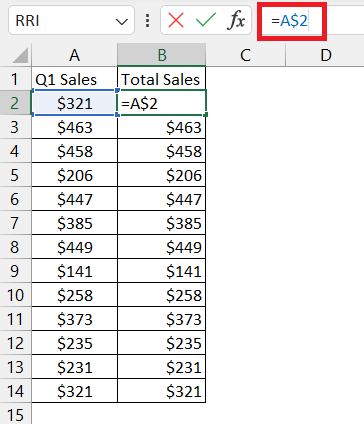Image resolution: width=364 pixels, height=424 pixels.
Task: Select cell A10 containing $258
Action: pyautogui.click(x=75, y=295)
